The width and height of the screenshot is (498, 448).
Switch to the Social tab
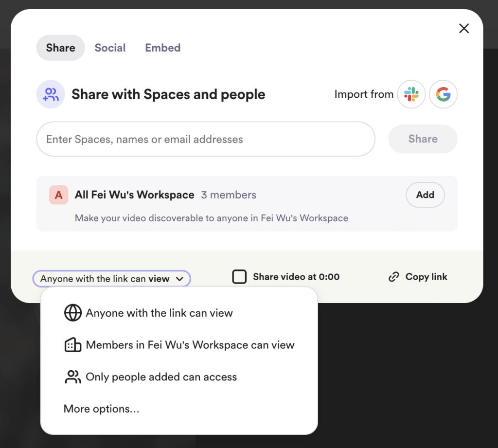(x=110, y=48)
